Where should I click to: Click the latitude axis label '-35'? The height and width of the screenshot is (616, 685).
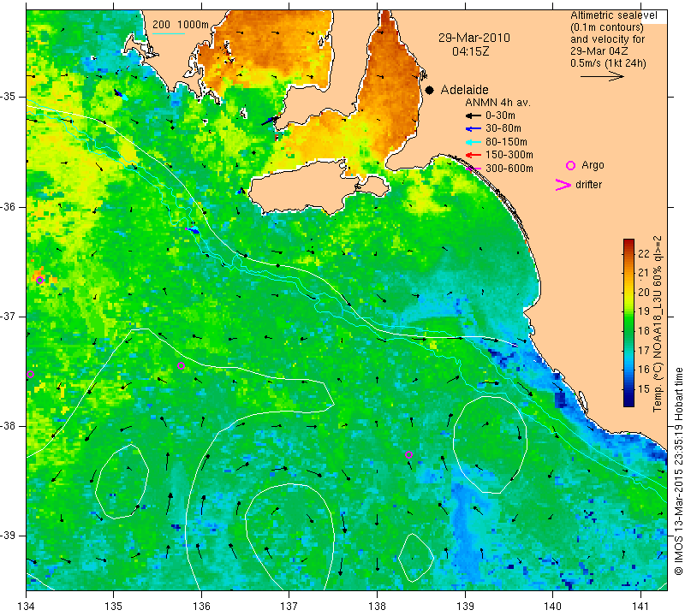click(9, 97)
